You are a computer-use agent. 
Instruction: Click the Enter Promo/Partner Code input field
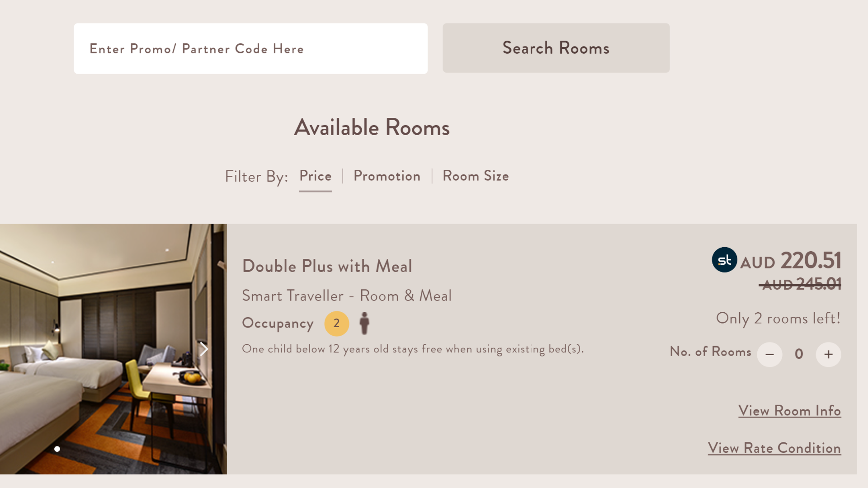pyautogui.click(x=250, y=48)
